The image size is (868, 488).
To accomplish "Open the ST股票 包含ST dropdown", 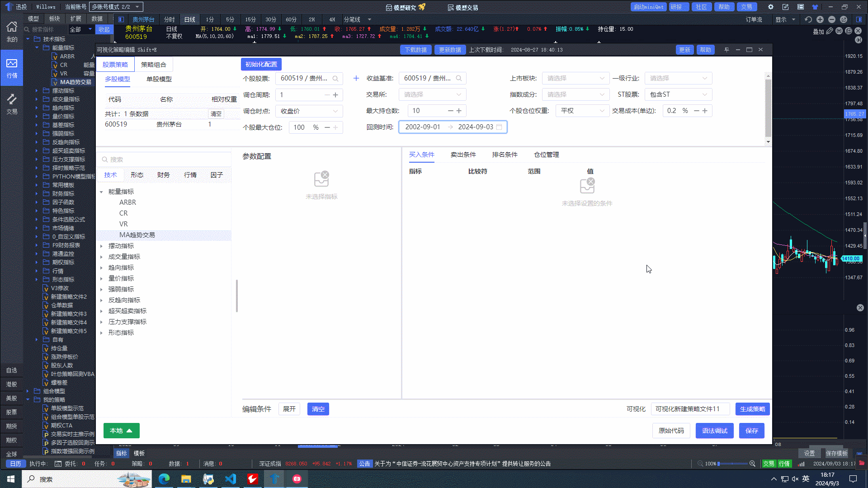I will (678, 94).
